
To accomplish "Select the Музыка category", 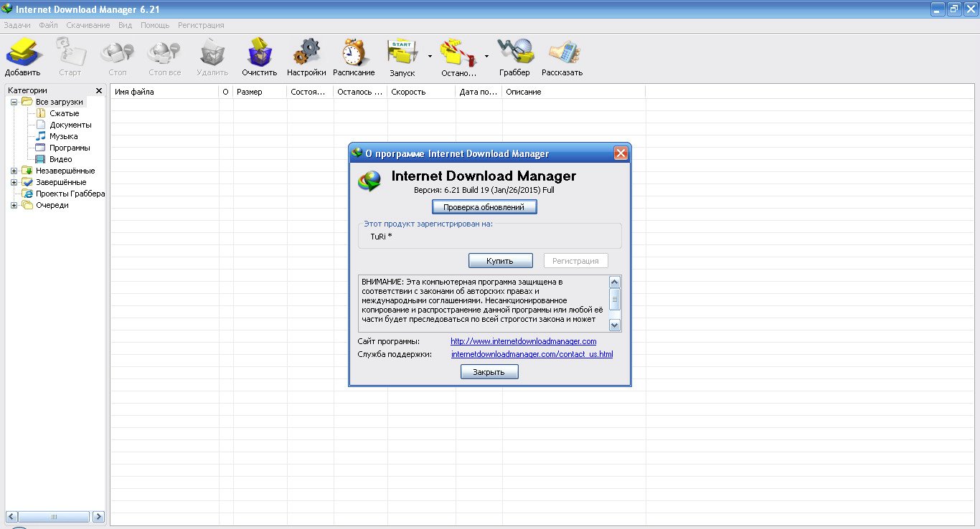I will pyautogui.click(x=64, y=136).
